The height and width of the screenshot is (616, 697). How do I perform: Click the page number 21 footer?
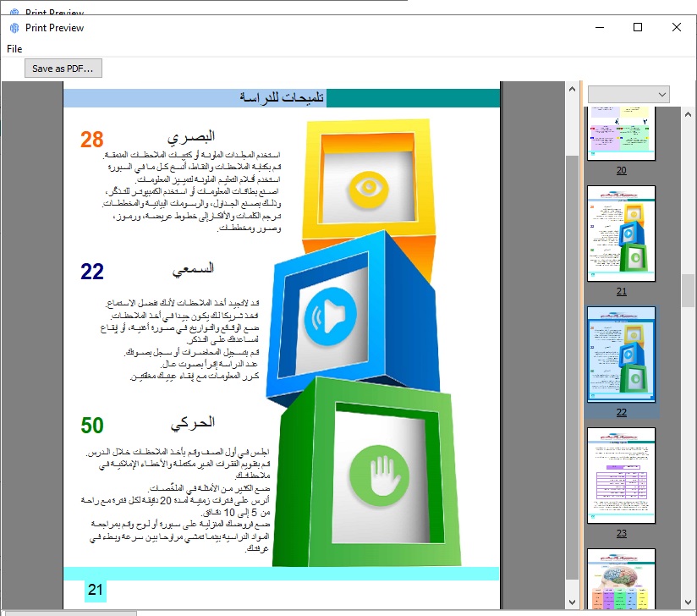[95, 590]
